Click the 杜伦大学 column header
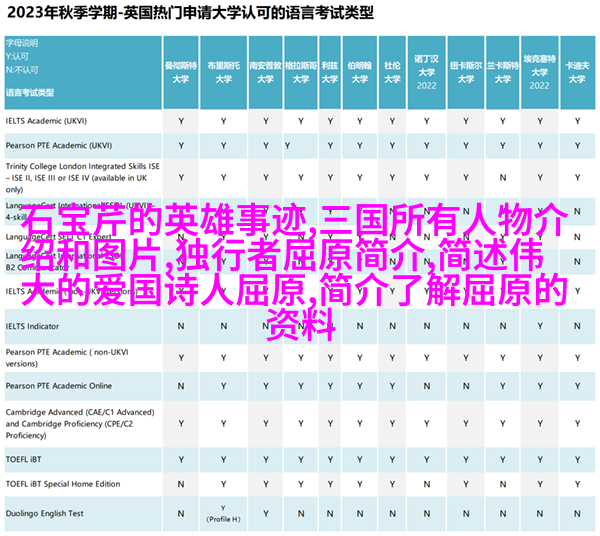600x536 pixels. click(x=392, y=72)
